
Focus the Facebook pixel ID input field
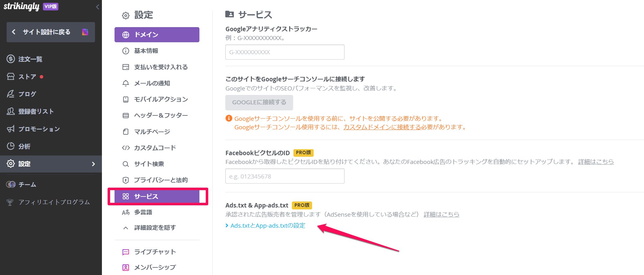(x=285, y=176)
